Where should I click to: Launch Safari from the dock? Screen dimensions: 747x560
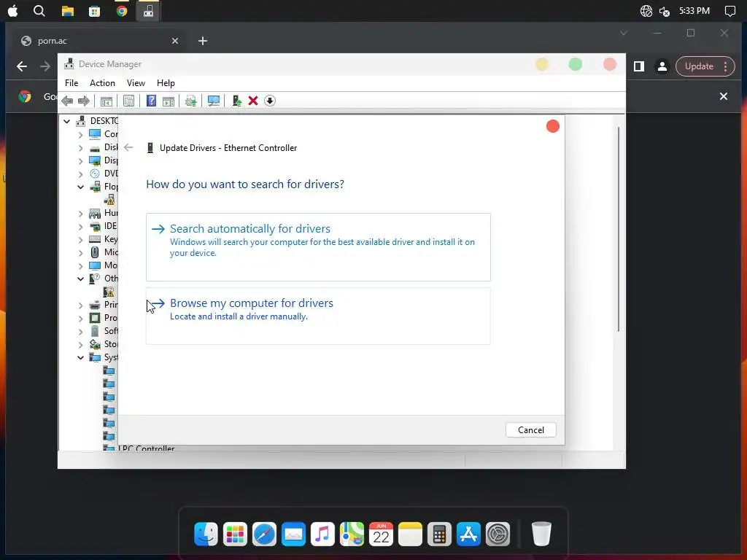click(x=264, y=534)
